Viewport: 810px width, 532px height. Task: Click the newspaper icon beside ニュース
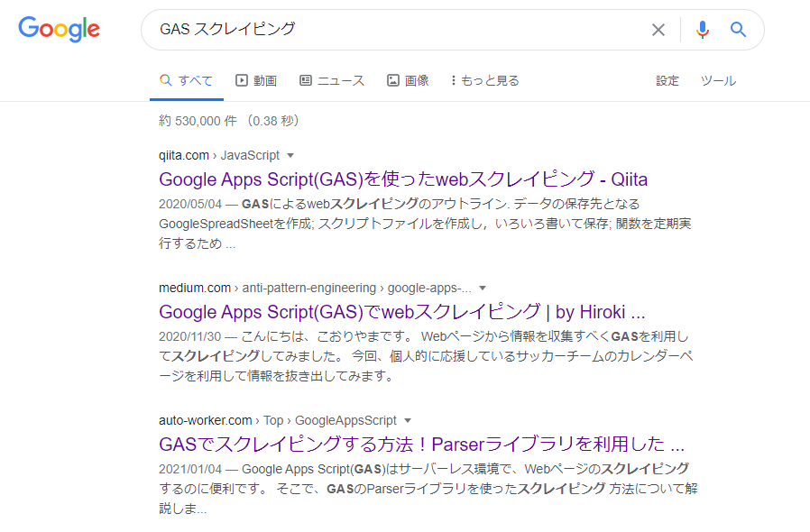304,80
